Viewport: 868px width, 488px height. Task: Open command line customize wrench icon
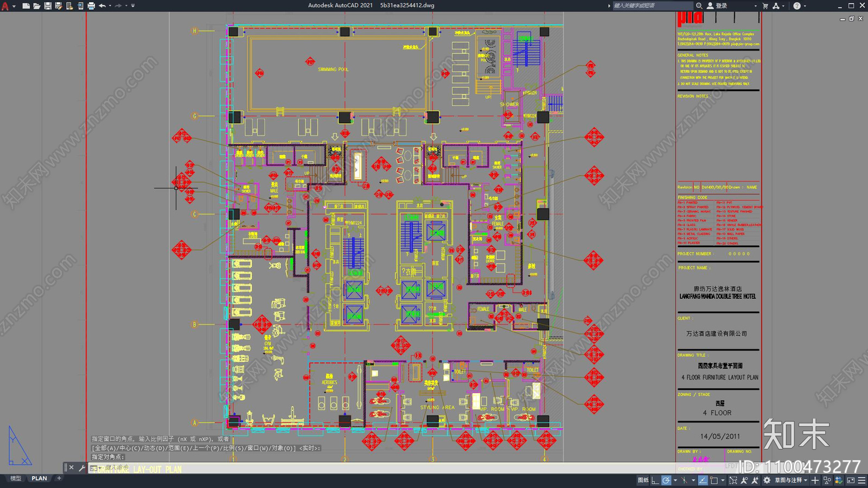[82, 467]
